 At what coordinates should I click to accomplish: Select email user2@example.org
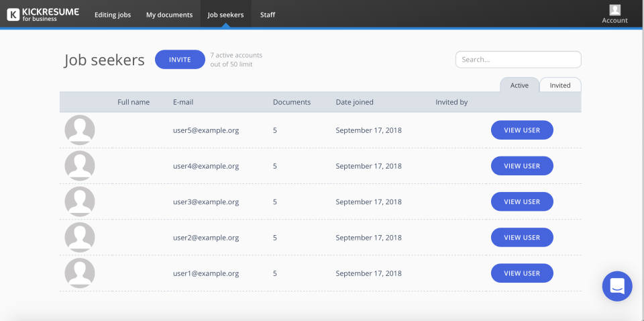[x=206, y=238]
